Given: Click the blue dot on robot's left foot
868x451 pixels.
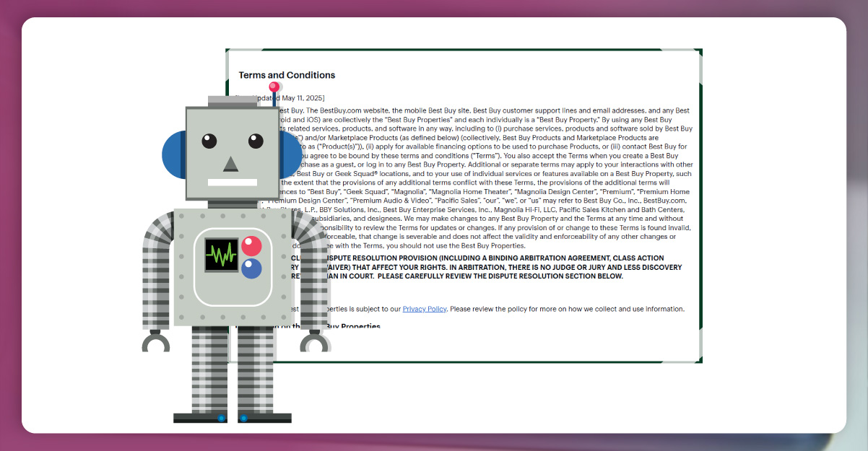Looking at the screenshot, I should pos(222,418).
